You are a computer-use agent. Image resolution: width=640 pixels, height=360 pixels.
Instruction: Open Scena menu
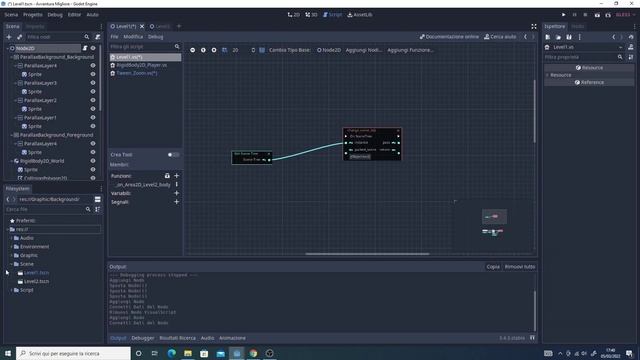tap(11, 15)
